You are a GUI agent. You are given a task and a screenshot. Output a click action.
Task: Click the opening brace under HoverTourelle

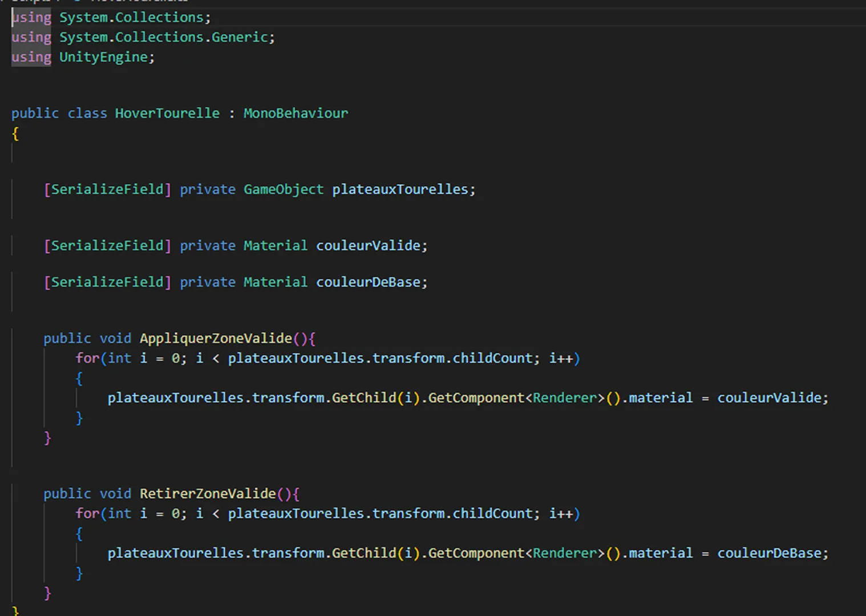pos(14,133)
